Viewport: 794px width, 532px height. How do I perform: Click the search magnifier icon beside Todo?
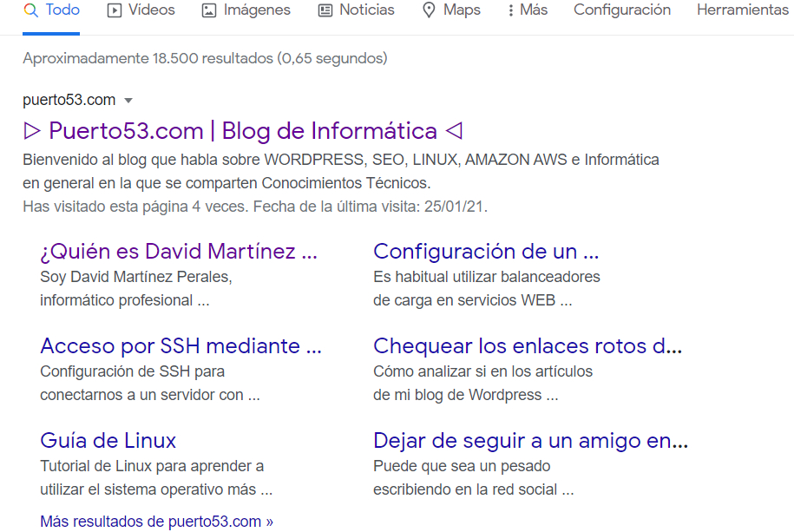click(x=31, y=10)
